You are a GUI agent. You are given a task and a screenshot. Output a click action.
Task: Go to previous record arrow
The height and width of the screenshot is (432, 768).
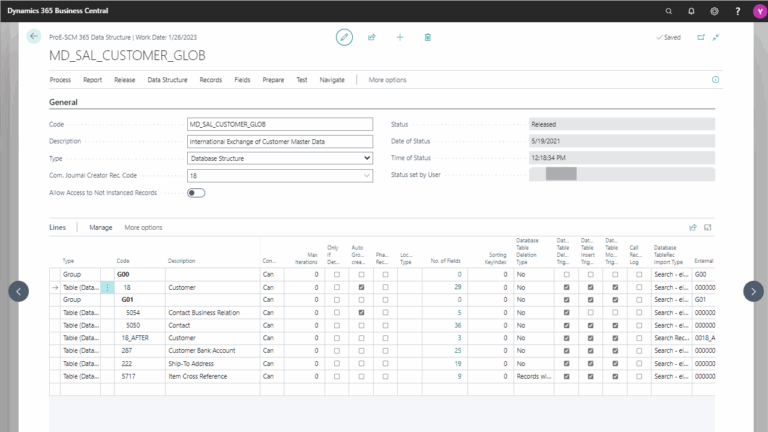click(19, 291)
